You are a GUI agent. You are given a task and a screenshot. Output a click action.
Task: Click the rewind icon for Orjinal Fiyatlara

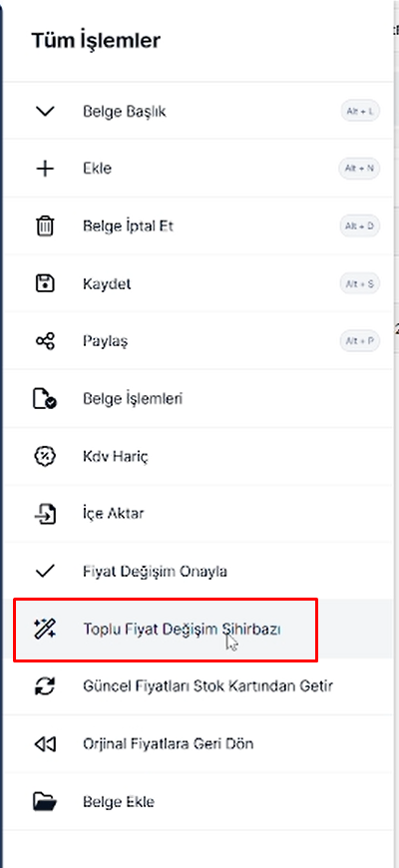pyautogui.click(x=45, y=744)
